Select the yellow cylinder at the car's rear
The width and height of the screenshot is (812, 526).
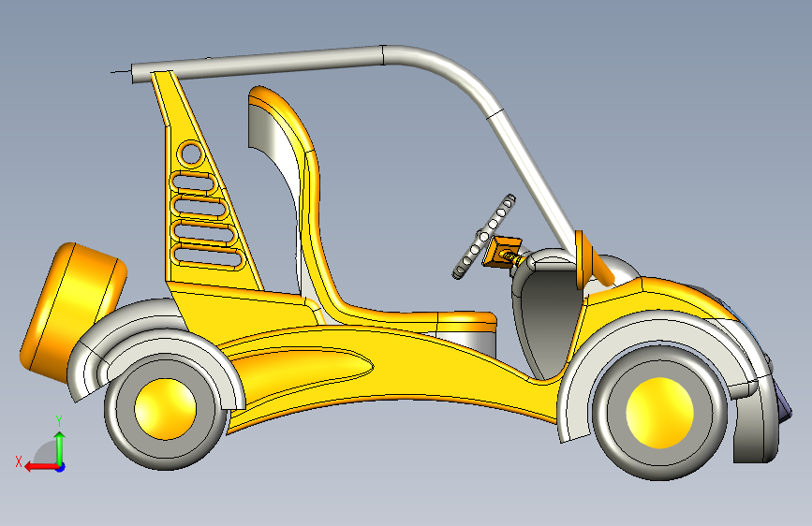pos(72,314)
